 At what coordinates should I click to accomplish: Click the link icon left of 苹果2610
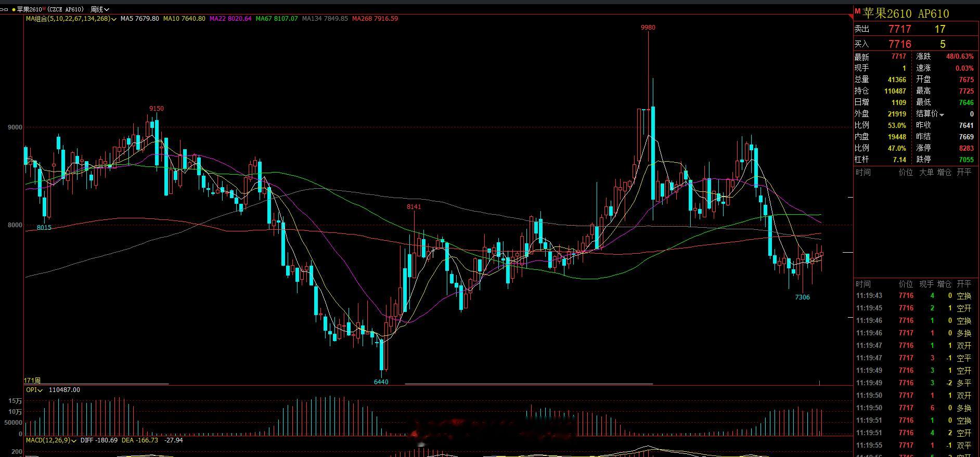point(5,9)
